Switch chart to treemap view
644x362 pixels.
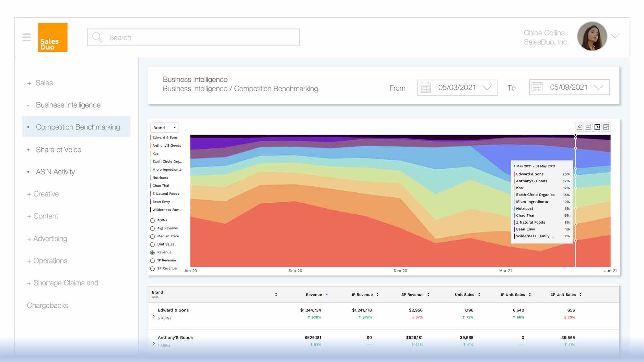click(606, 127)
